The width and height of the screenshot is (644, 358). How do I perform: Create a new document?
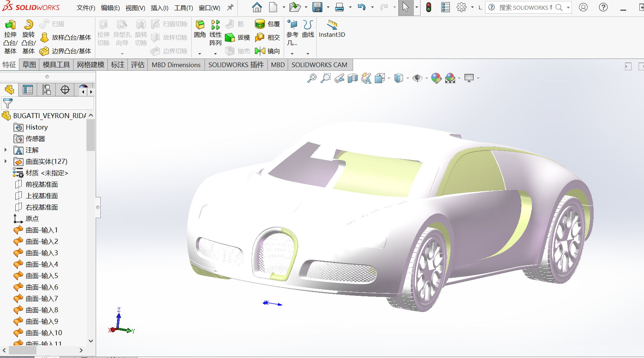(x=273, y=7)
